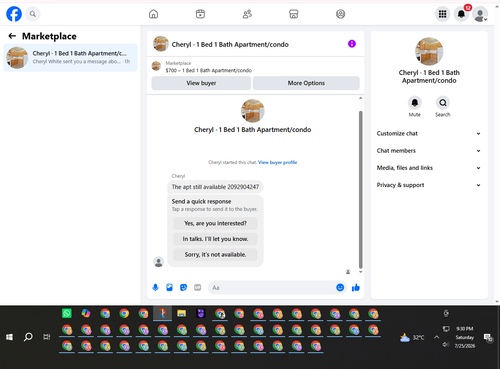Viewport: 500px width, 369px height.
Task: Click the Marketplace listing $700 thumbnail
Action: [x=156, y=66]
